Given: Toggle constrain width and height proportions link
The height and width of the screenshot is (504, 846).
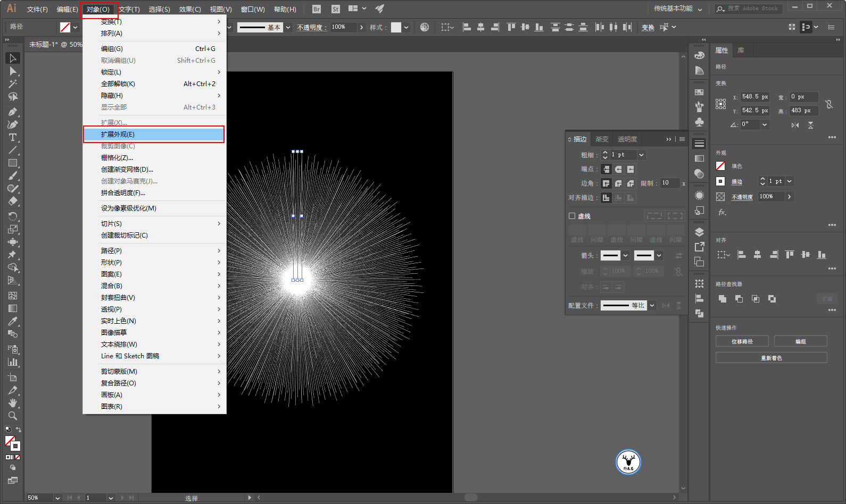Looking at the screenshot, I should tap(828, 104).
